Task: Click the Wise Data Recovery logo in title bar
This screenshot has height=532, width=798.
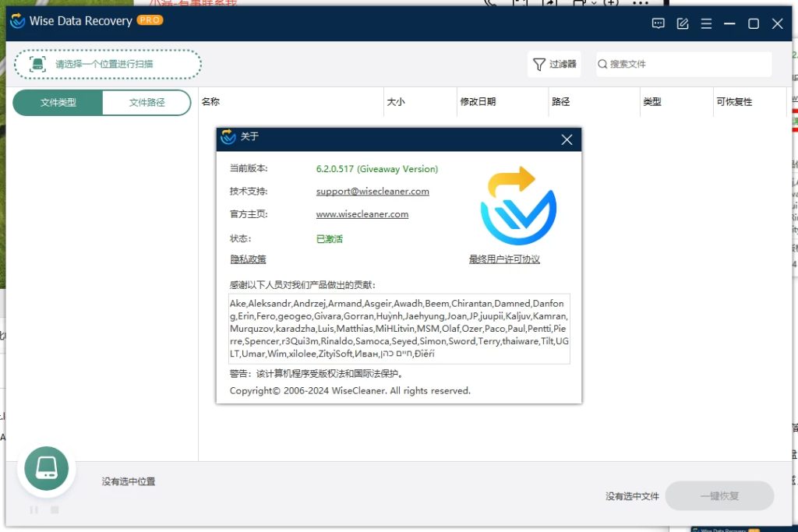Action: (18, 21)
